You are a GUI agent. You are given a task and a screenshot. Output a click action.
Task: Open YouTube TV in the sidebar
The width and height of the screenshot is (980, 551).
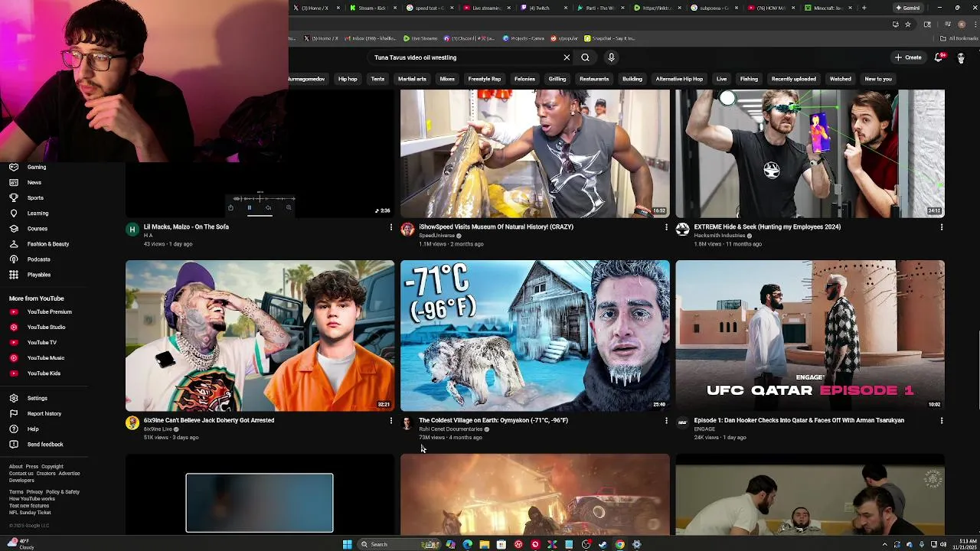tap(41, 342)
